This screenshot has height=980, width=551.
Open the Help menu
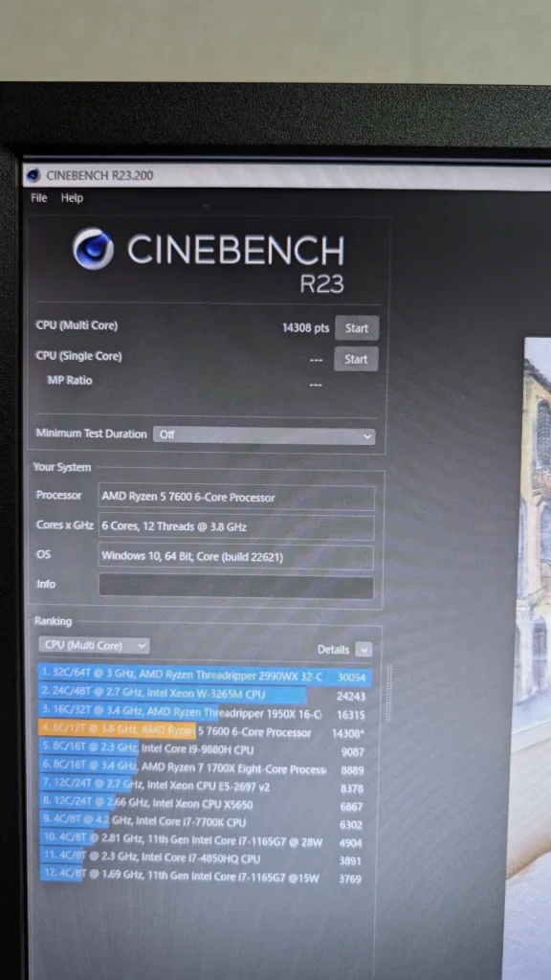point(72,198)
